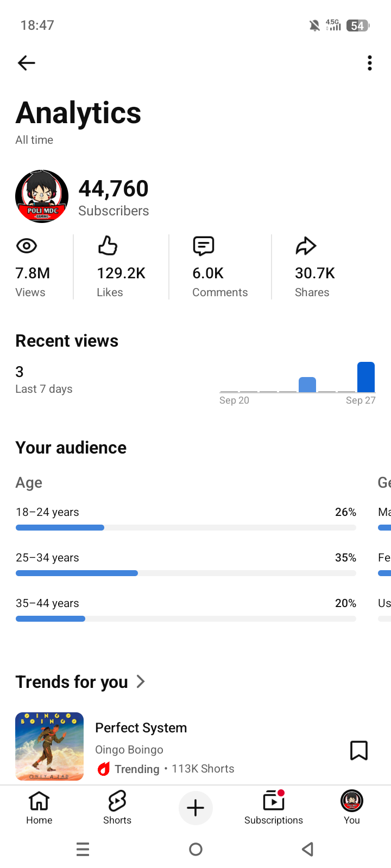Open the Subscriptions tab
The image size is (391, 868).
(274, 807)
